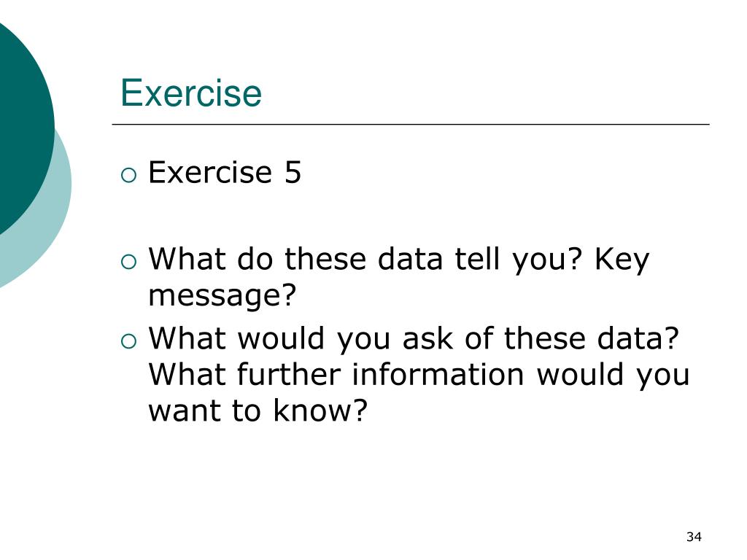Click the bullet circle beside "What would you"
This screenshot has height=560, width=747.
[x=128, y=341]
